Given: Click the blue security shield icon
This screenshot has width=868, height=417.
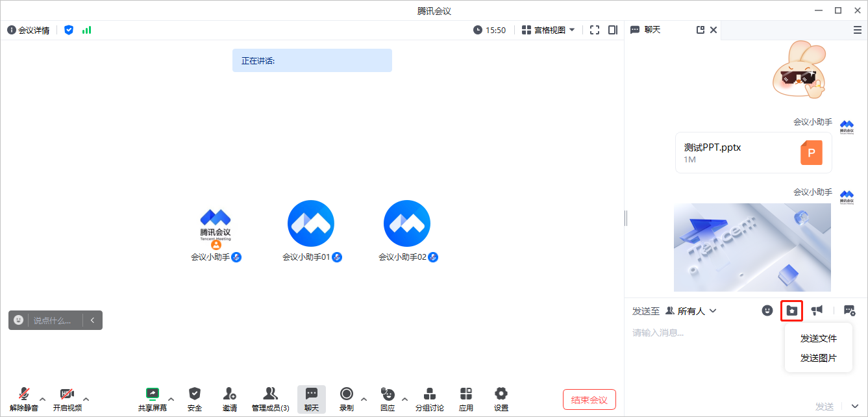Looking at the screenshot, I should click(69, 30).
